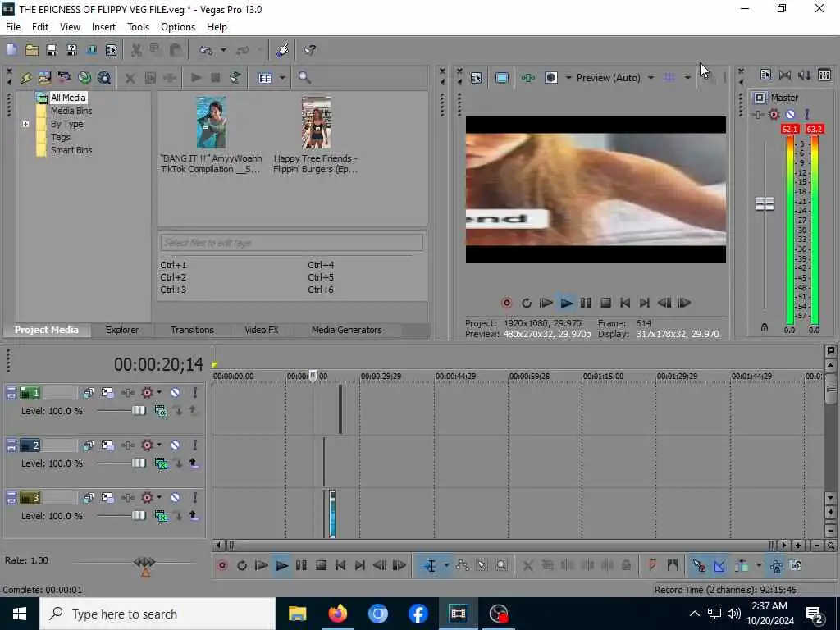Select the Envelope edit tool icon
Screen dimensions: 840x630
click(463, 565)
